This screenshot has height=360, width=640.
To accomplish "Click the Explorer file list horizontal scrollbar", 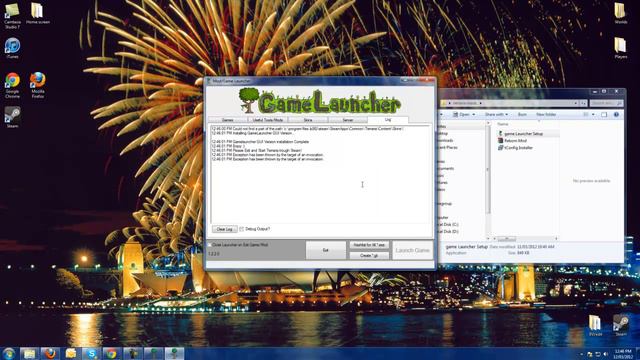I will coord(525,238).
